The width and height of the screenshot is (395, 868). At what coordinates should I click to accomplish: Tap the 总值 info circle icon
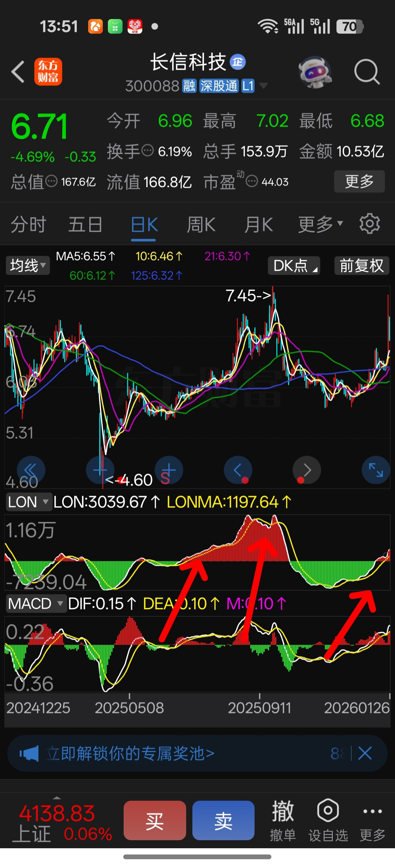coord(51,181)
